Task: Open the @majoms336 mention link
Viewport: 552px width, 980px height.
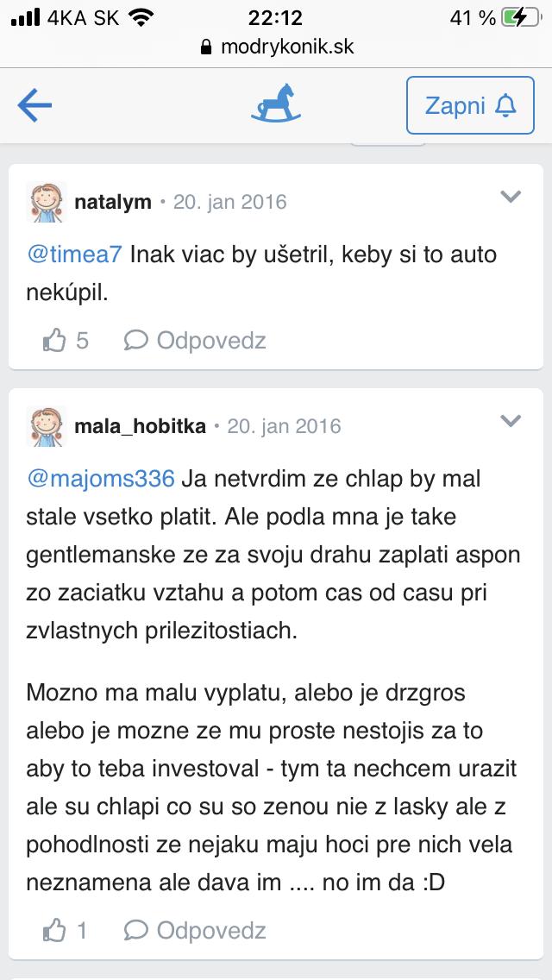Action: point(101,478)
